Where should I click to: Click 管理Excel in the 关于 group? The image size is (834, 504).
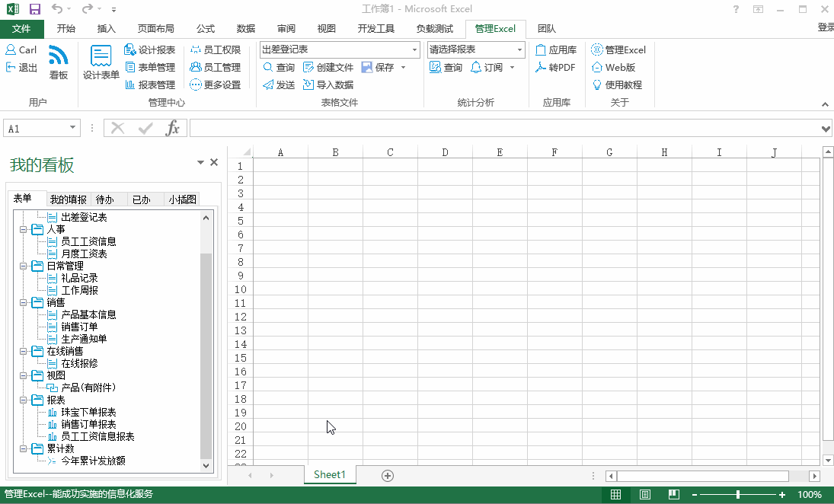(x=618, y=50)
